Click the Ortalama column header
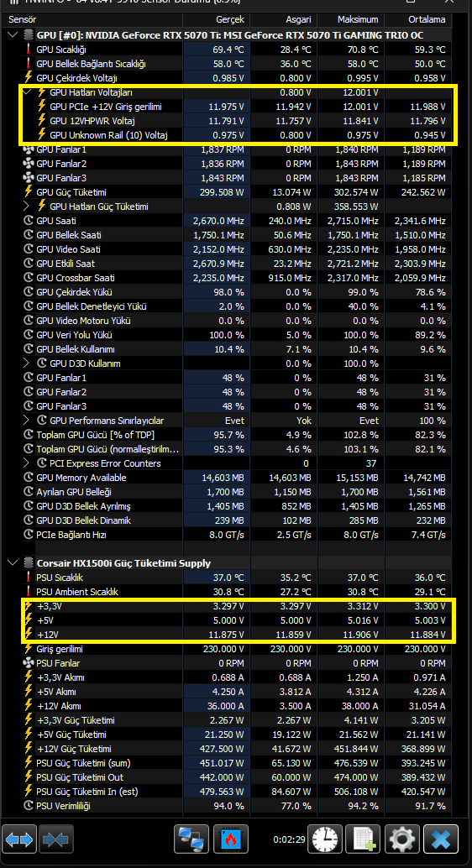 click(x=427, y=19)
